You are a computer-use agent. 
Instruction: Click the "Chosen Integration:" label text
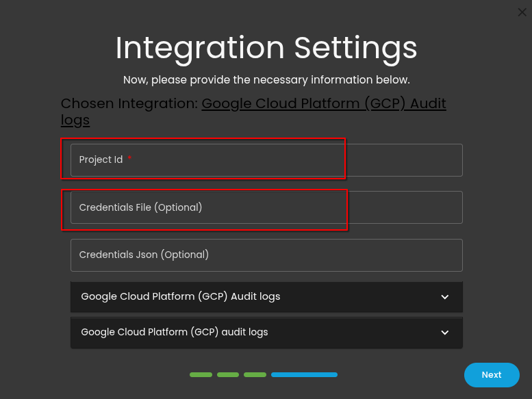(129, 104)
